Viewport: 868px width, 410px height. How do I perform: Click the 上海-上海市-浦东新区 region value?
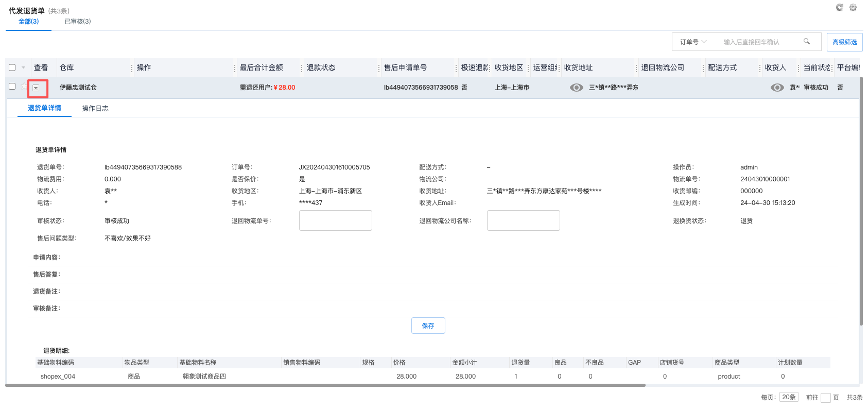coord(331,191)
